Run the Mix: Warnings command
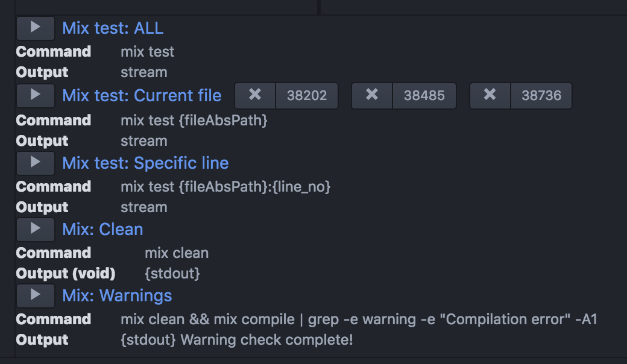 pos(36,296)
